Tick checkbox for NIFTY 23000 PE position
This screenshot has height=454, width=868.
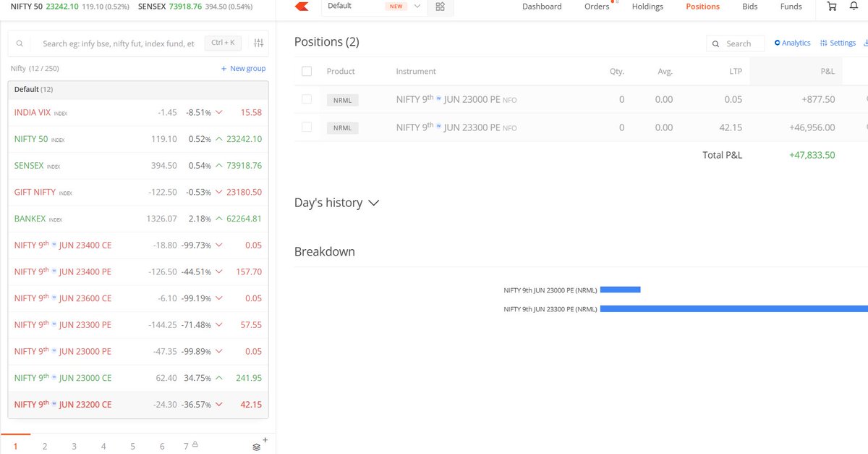[x=307, y=99]
